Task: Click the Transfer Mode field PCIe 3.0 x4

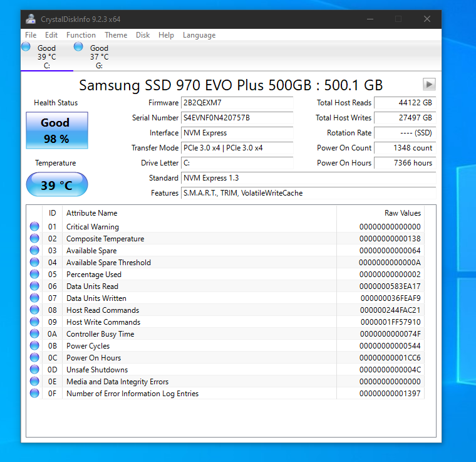Action: pos(237,148)
